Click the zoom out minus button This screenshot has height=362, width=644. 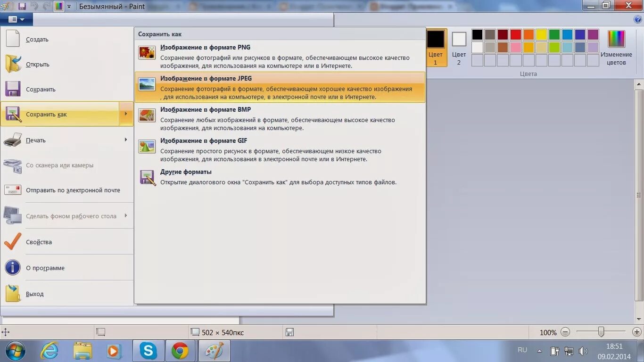(566, 332)
